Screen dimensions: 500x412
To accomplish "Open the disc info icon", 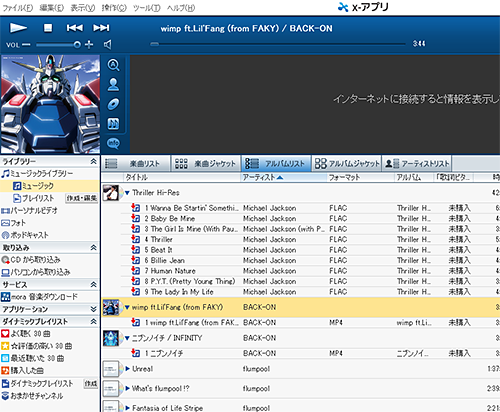I will pyautogui.click(x=113, y=104).
